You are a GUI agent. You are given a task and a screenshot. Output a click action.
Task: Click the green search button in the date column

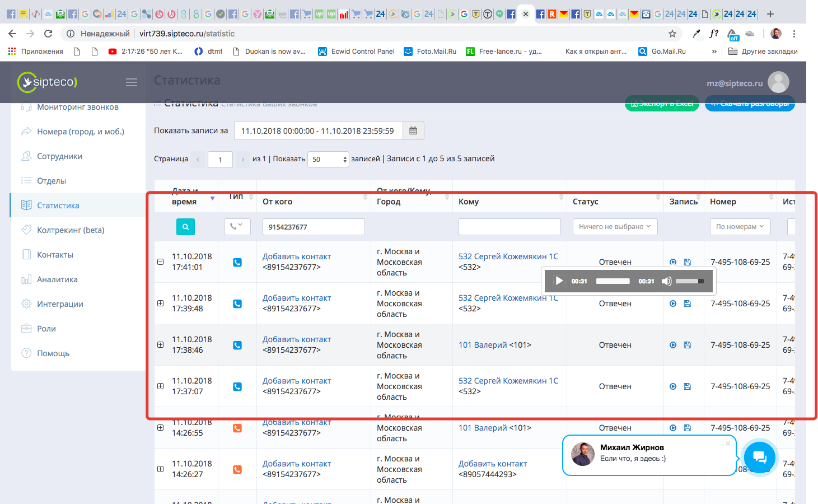pos(185,227)
